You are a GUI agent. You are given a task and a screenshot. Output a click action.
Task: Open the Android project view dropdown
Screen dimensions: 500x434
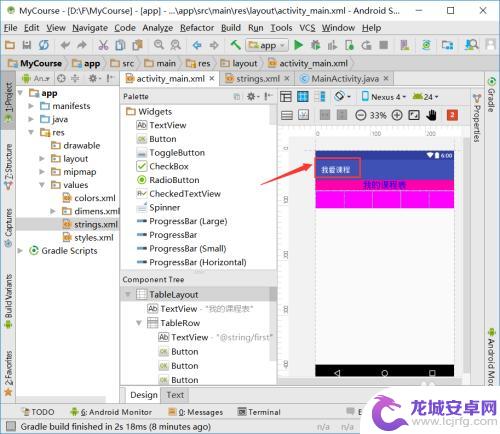[36, 79]
